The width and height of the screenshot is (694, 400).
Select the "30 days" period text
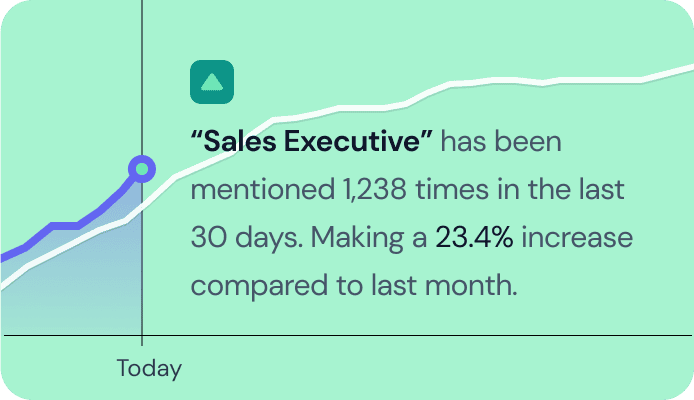[x=243, y=238]
